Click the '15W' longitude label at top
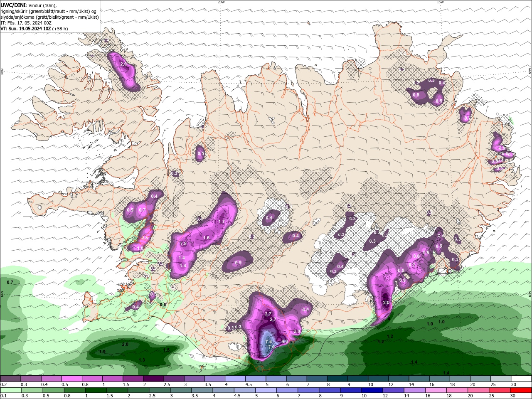 (440, 2)
